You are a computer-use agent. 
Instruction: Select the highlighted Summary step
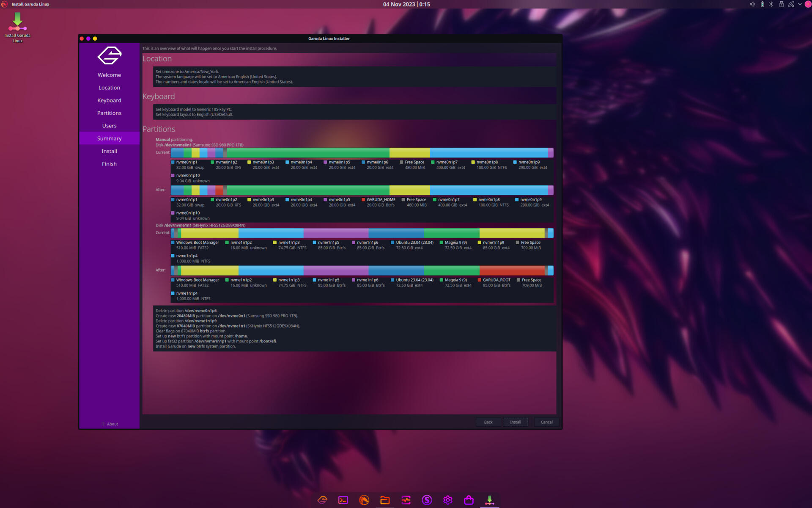pos(109,138)
